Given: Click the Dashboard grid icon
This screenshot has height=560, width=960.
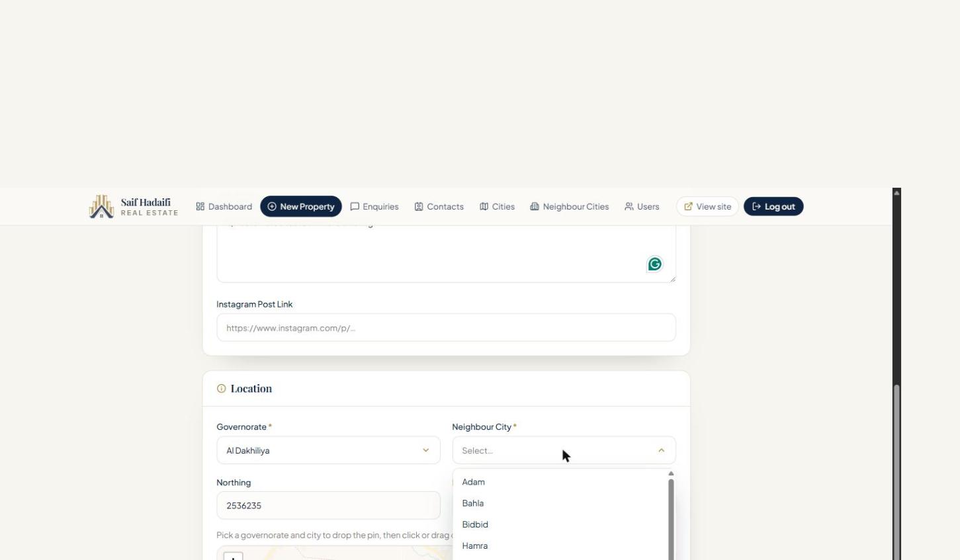Looking at the screenshot, I should point(200,206).
